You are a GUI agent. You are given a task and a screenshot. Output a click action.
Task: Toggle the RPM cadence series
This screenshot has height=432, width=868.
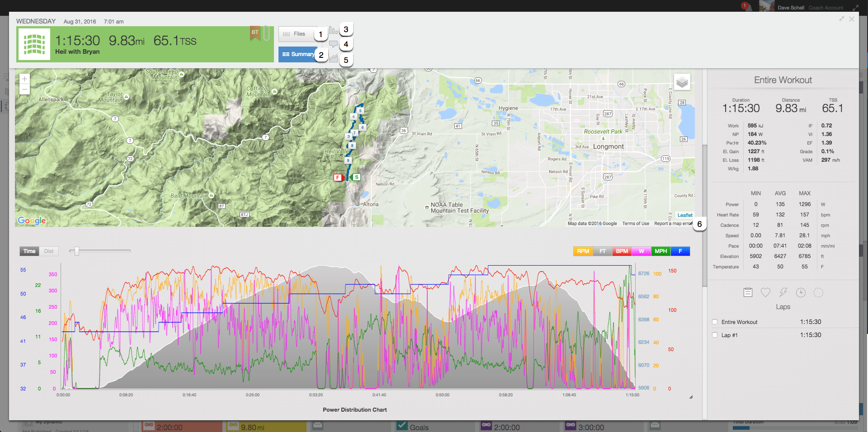point(583,251)
